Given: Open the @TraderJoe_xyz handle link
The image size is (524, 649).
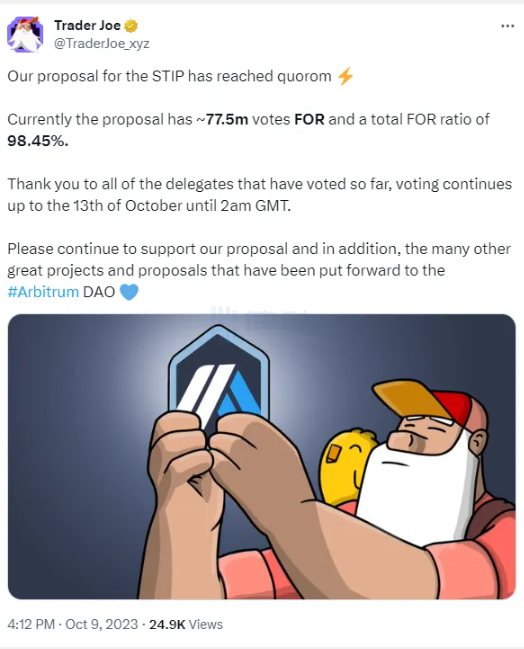Looking at the screenshot, I should (x=102, y=43).
